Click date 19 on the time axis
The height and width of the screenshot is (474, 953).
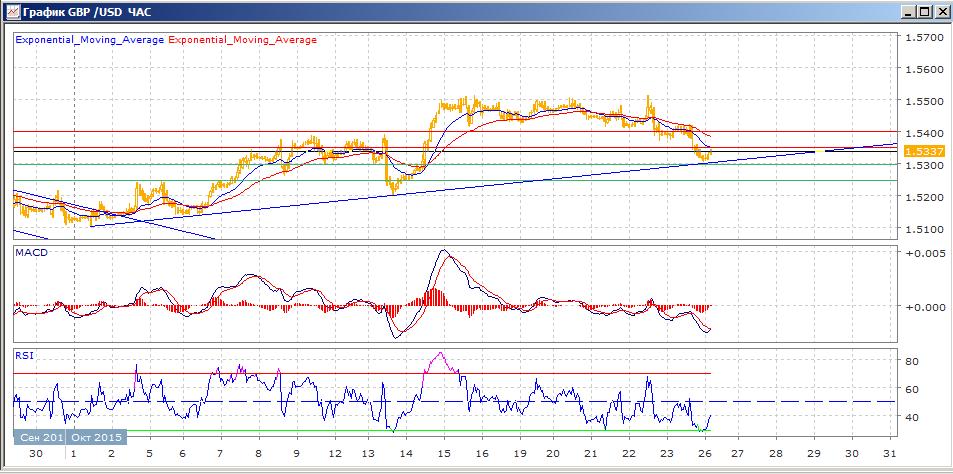point(518,453)
